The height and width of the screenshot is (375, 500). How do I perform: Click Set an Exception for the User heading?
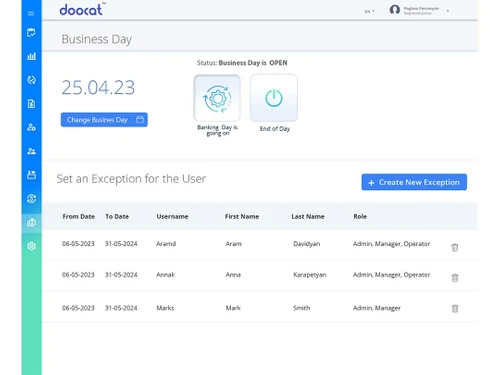click(x=131, y=179)
